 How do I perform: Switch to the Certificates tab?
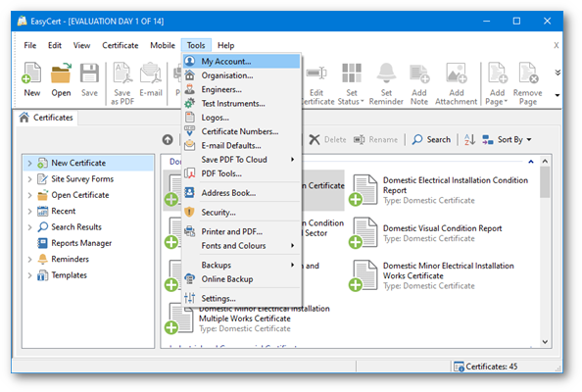point(46,118)
